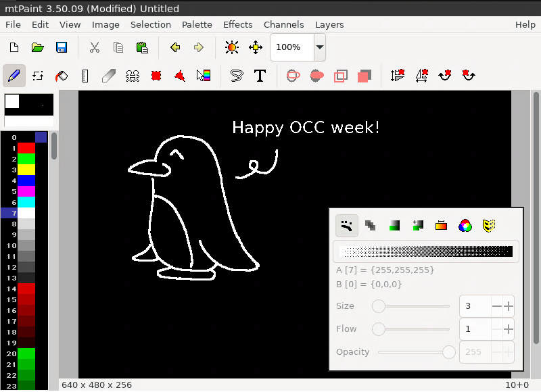Viewport: 541px width, 392px height.
Task: Open the Effects menu
Action: [237, 24]
